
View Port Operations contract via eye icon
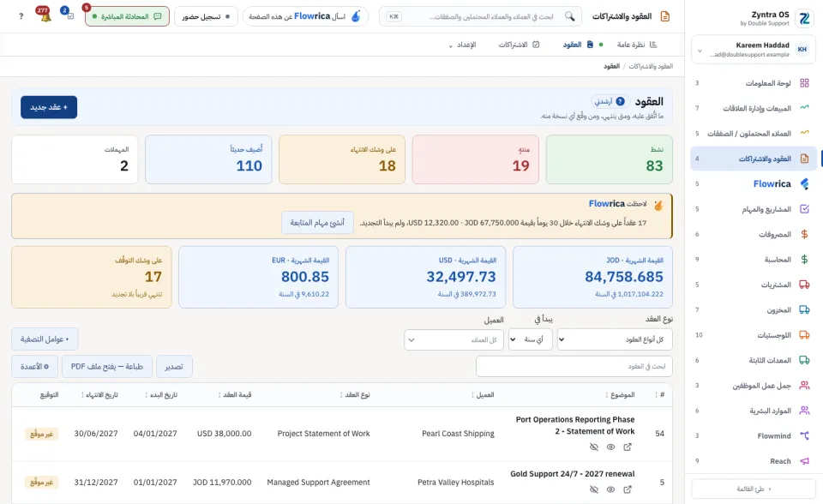point(610,447)
